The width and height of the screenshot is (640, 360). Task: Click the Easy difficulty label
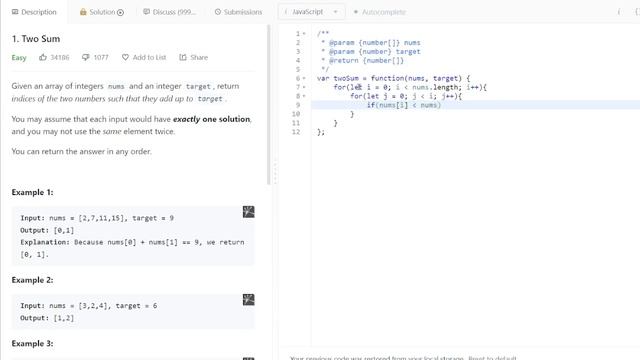(19, 58)
